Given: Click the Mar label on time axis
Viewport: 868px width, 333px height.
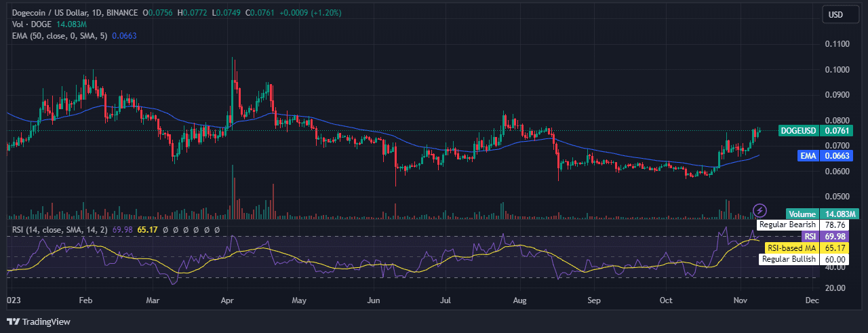Looking at the screenshot, I should tap(153, 299).
